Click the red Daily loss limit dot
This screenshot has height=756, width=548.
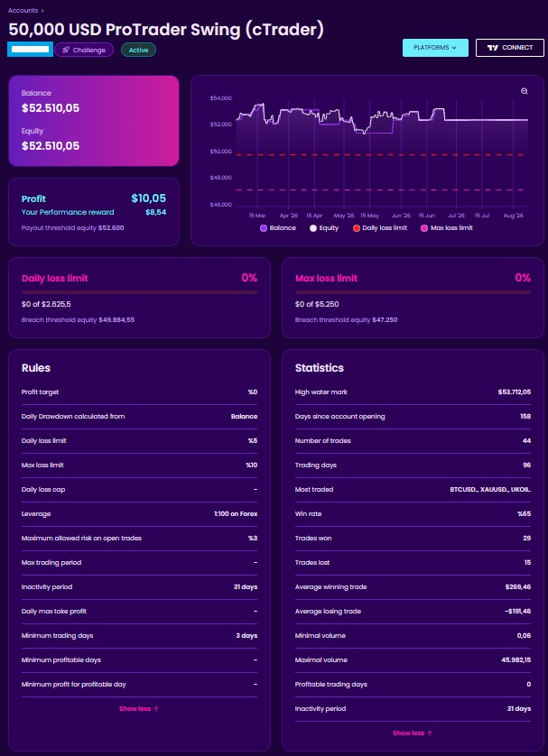357,228
